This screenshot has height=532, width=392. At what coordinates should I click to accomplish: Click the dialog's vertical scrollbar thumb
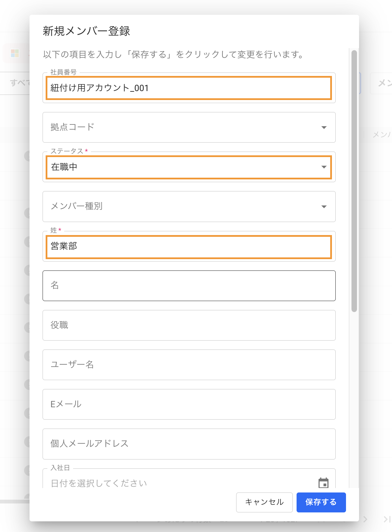point(354,181)
